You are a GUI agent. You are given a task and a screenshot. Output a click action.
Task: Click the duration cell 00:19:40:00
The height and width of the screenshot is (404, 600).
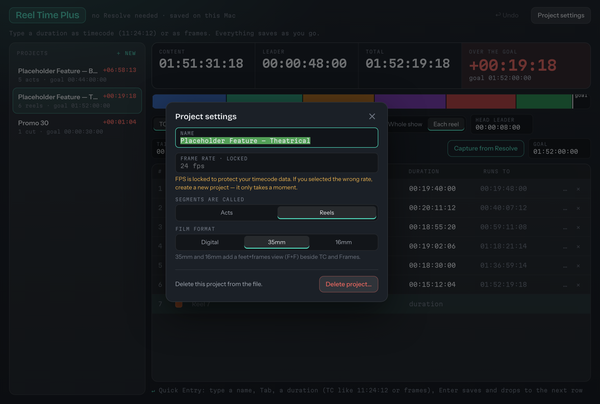(432, 189)
